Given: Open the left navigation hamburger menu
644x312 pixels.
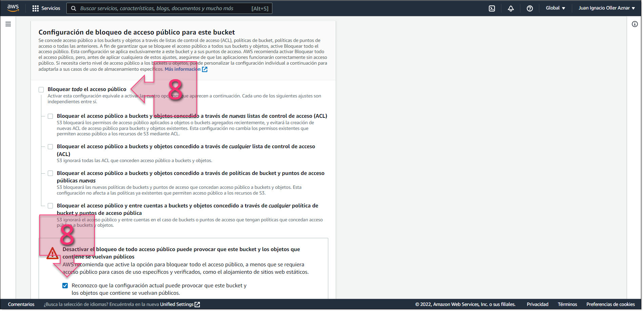Looking at the screenshot, I should 8,24.
